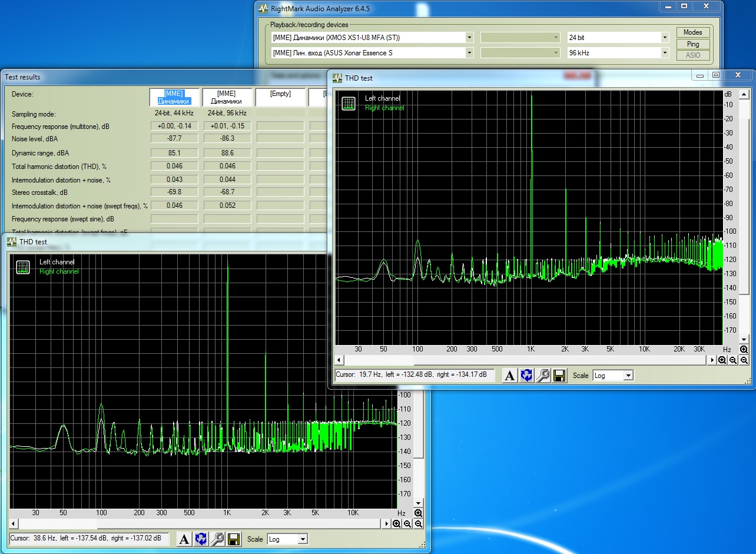Click the grid icon beside the 'Left channel' legend in the 38.6 Hz THD window
This screenshot has width=756, height=554.
(x=23, y=267)
